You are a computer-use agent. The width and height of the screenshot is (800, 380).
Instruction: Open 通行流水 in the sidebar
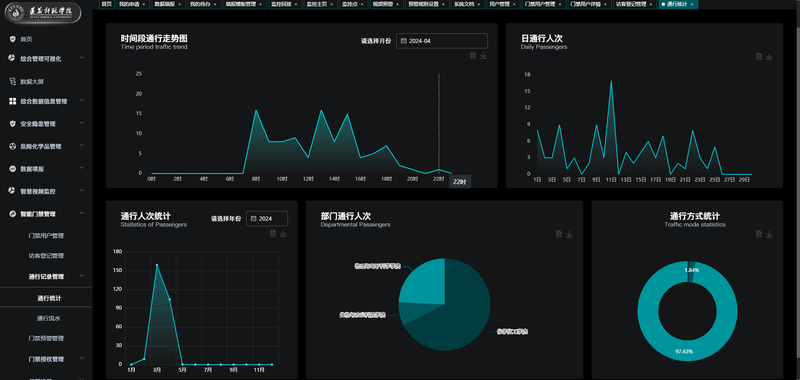(49, 318)
